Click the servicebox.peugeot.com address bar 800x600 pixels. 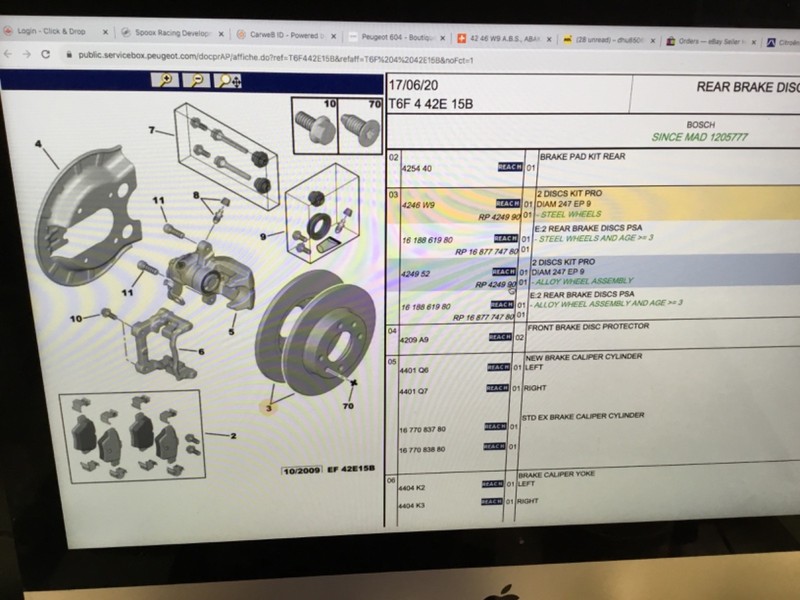pos(276,60)
